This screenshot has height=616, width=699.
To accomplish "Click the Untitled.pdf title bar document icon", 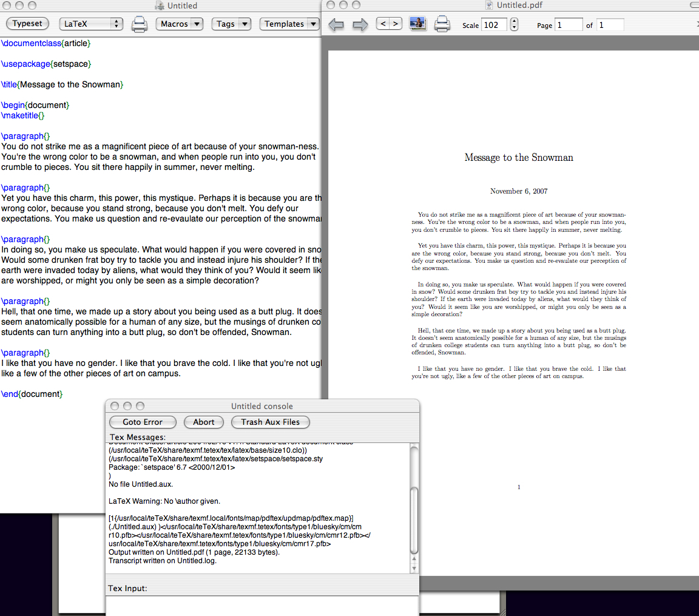I will click(490, 5).
